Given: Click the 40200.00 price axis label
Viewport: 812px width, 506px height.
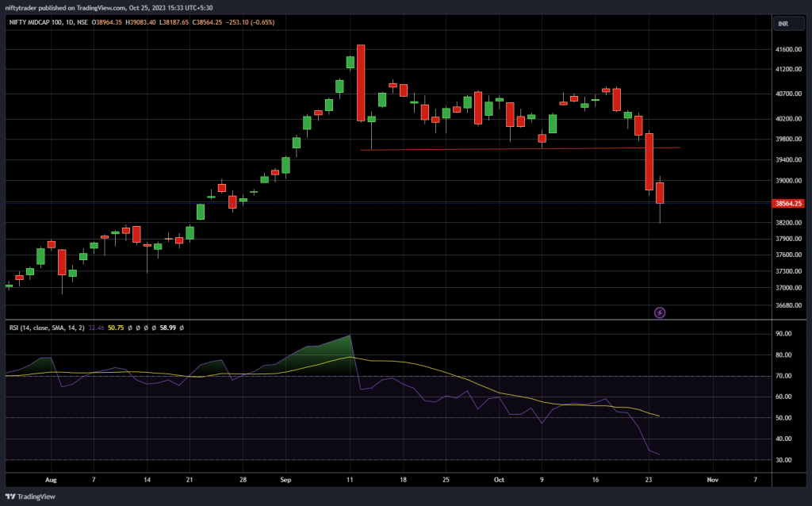Looking at the screenshot, I should [x=788, y=119].
